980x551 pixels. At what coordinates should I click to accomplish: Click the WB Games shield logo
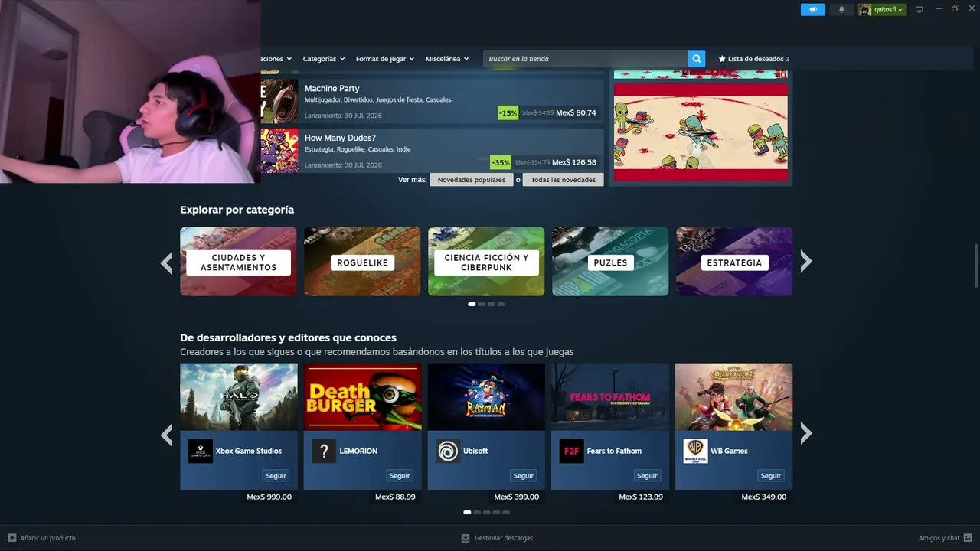coord(695,451)
